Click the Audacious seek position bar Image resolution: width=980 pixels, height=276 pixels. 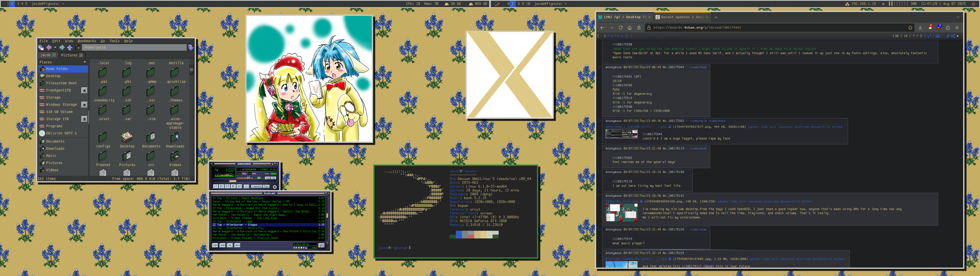245,181
